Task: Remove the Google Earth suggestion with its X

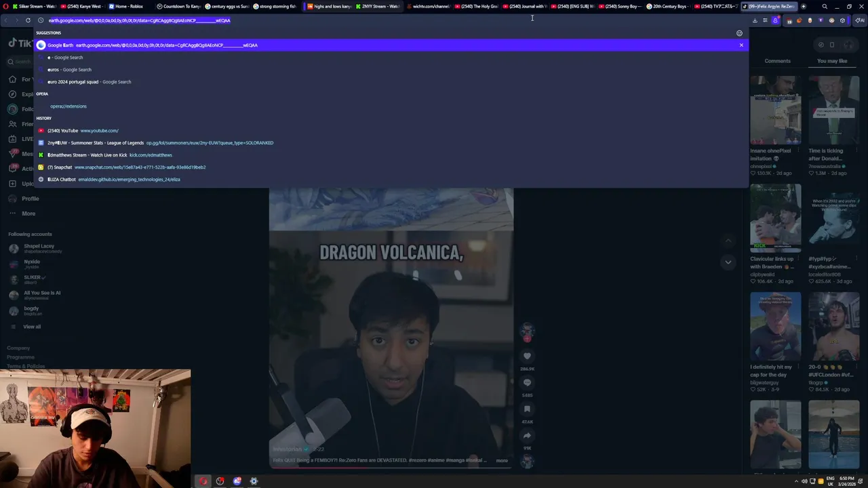Action: [x=741, y=45]
